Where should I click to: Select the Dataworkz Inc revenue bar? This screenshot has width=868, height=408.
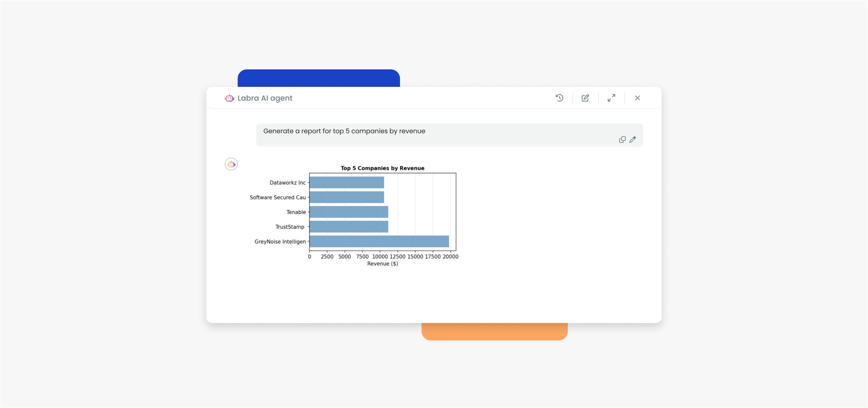347,183
